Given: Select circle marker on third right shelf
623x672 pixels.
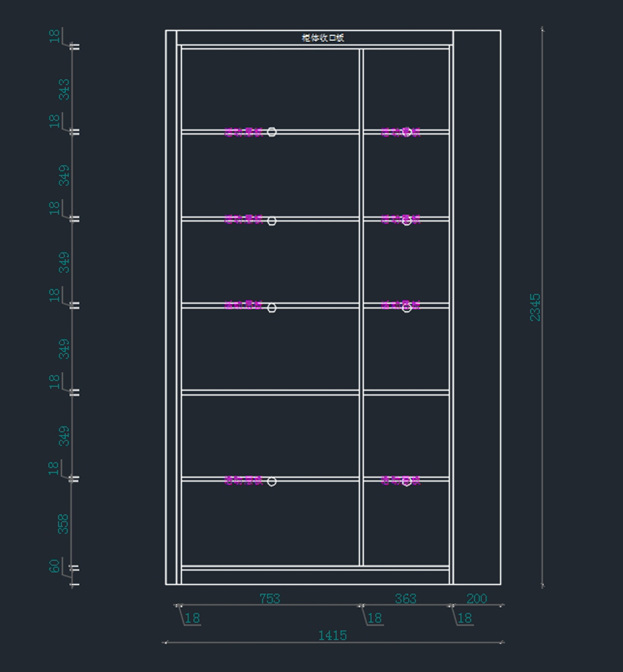Looking at the screenshot, I should click(407, 308).
